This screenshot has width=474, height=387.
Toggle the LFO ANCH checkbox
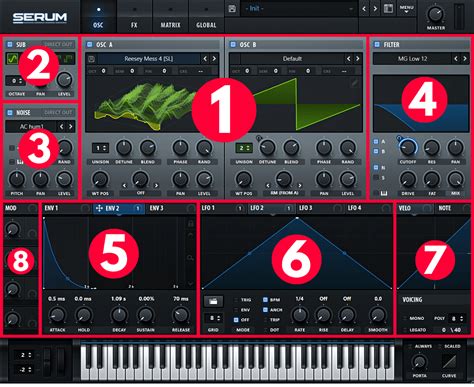point(265,310)
